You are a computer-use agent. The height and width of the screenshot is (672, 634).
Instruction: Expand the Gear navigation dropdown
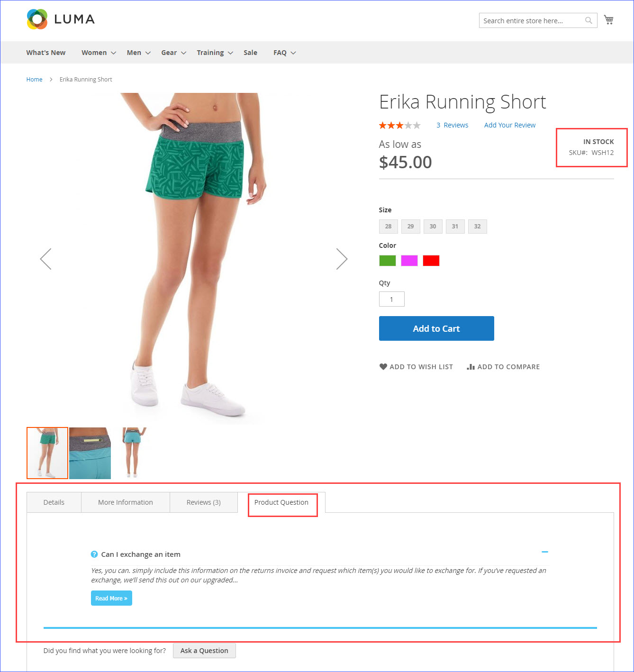[170, 52]
